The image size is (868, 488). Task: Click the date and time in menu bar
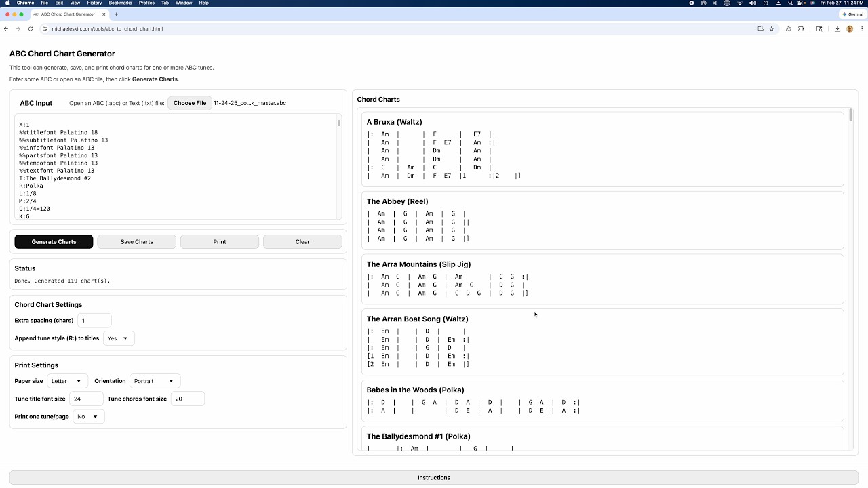point(842,3)
